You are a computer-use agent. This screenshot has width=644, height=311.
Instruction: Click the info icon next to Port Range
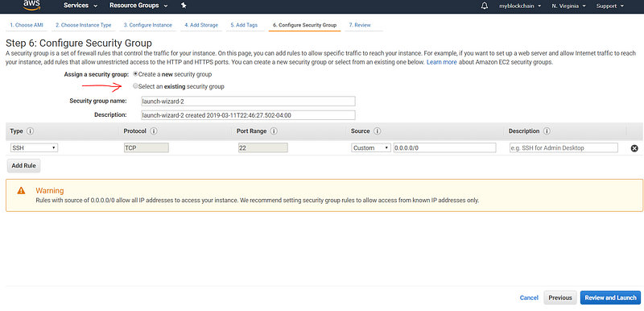(274, 131)
